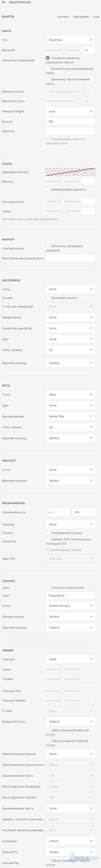This screenshot has width=101, height=868.
Task: Click the Высота field with 700
Action: [70, 122]
